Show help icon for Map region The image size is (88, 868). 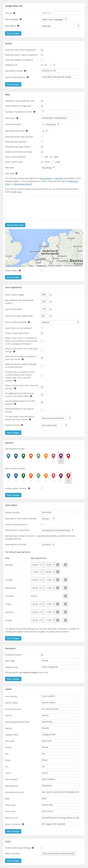[x=18, y=26]
